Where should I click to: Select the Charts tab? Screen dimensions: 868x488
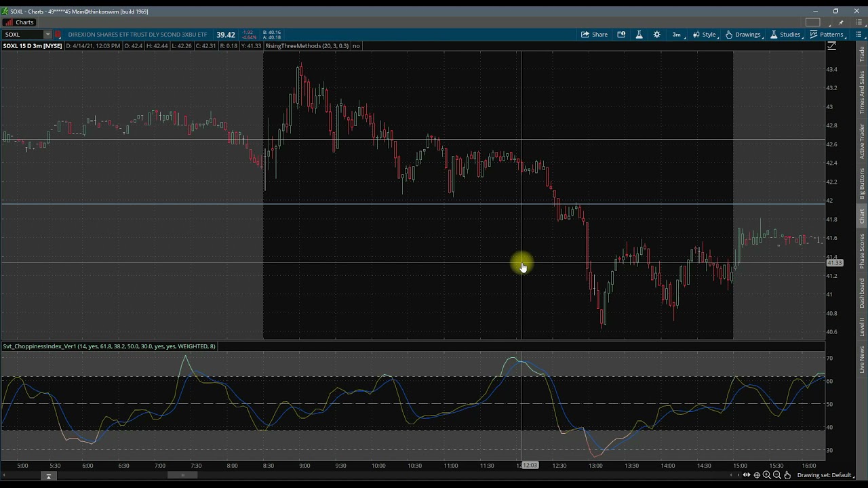click(x=20, y=22)
